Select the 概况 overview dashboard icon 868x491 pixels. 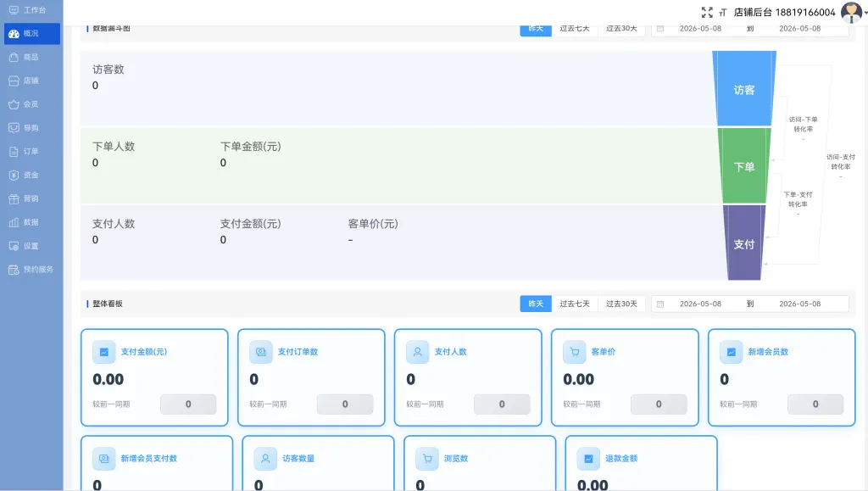coord(14,34)
